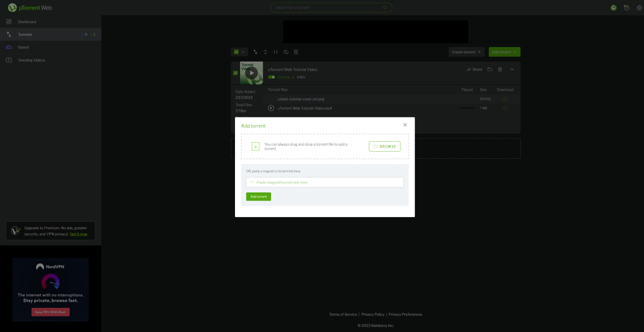Click the NordVPN ad banner logo

50,267
